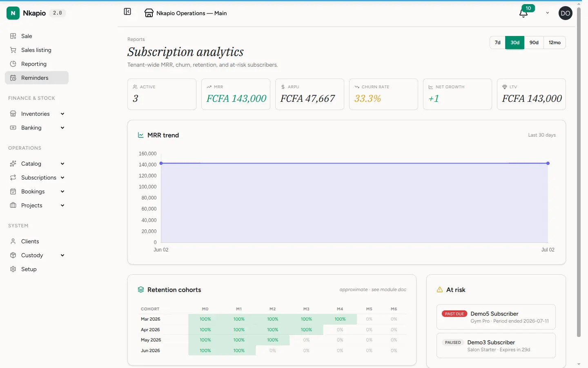This screenshot has height=368, width=588.
Task: Click the page vertical scrollbar
Action: point(579,172)
